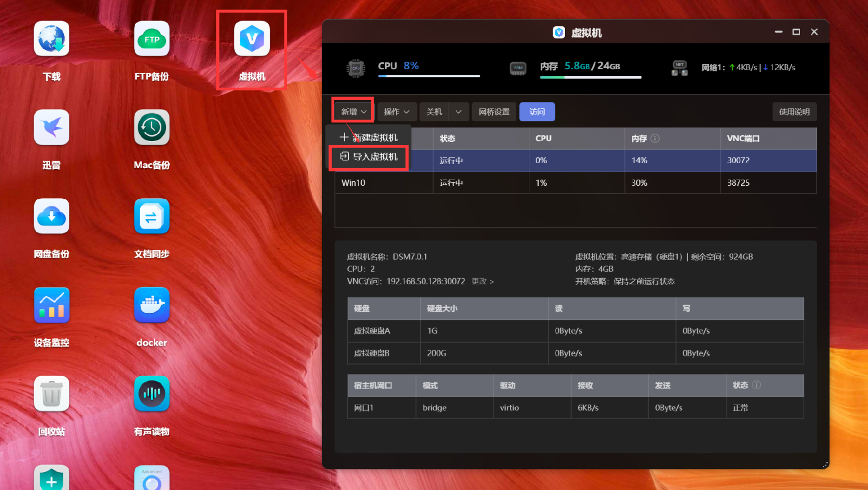Close the 虚拟机 window

814,32
